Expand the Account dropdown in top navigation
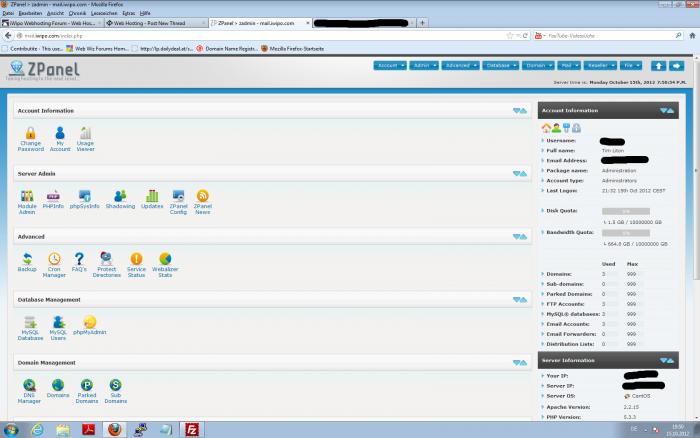The image size is (700, 438). point(390,66)
